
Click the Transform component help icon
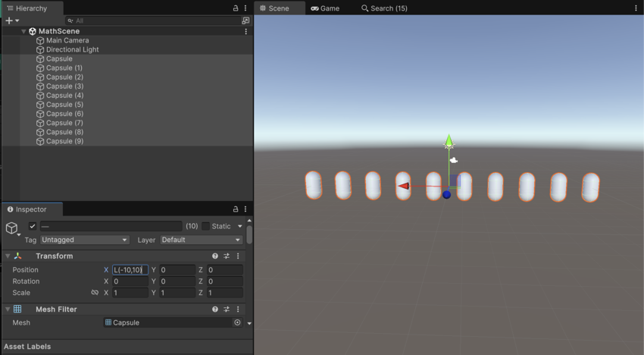(x=215, y=256)
